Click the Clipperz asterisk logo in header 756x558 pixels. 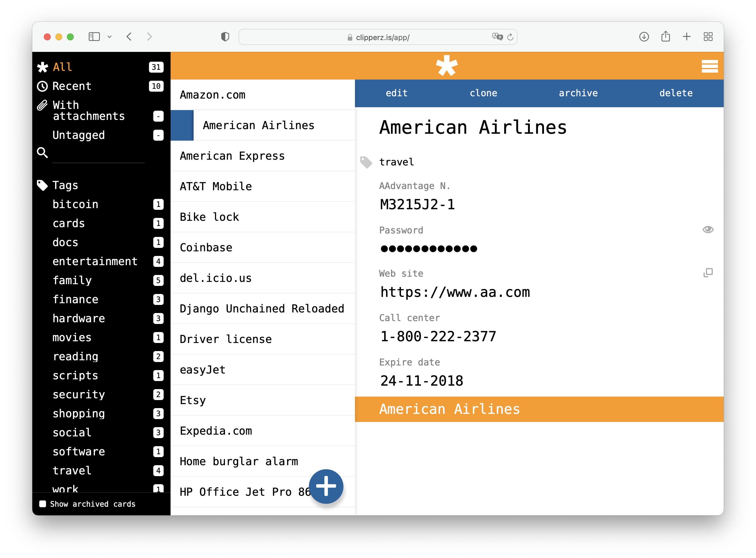(446, 65)
